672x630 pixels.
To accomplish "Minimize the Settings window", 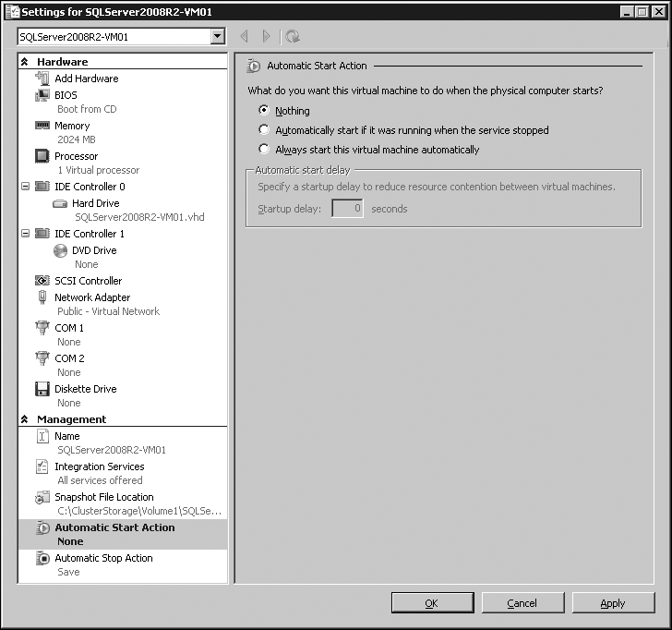I will (627, 12).
